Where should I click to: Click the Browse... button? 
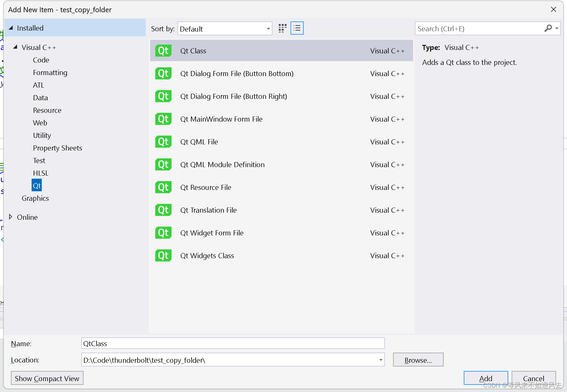(x=418, y=360)
